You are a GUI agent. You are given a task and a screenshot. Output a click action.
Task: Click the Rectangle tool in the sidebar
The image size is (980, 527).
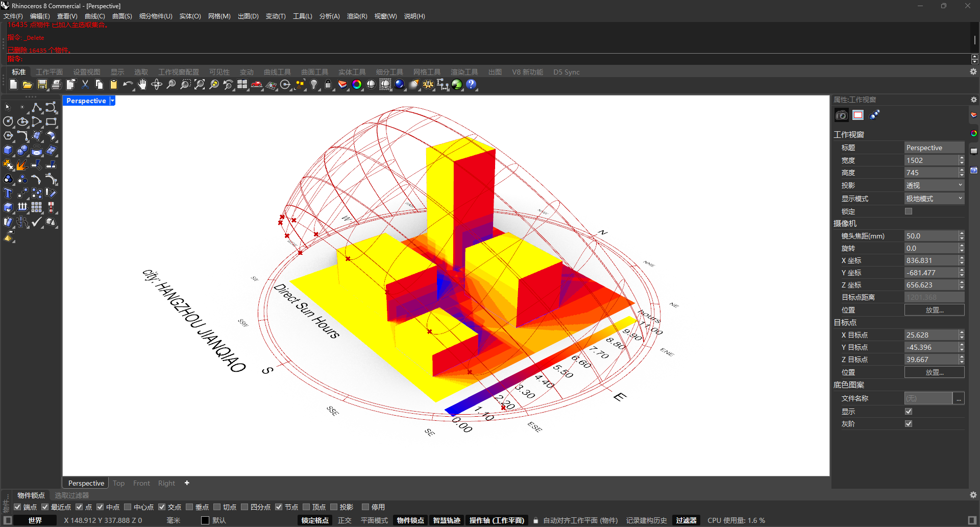tap(51, 122)
